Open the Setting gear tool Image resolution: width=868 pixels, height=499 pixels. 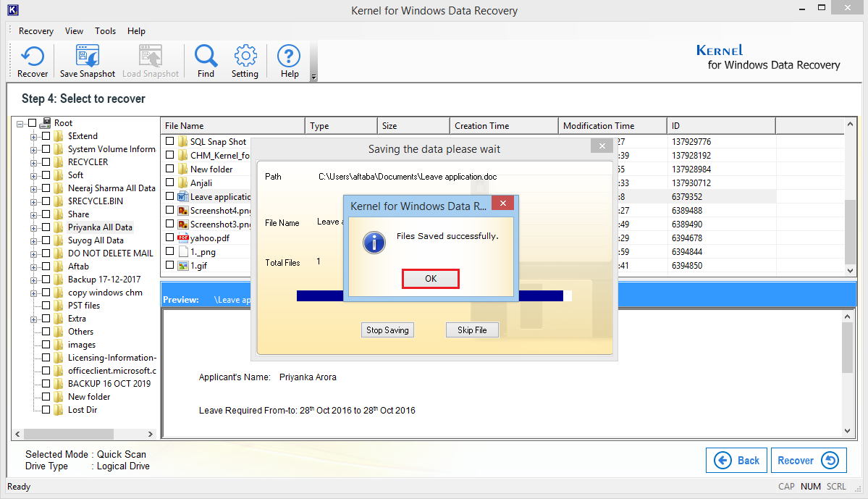pos(245,56)
